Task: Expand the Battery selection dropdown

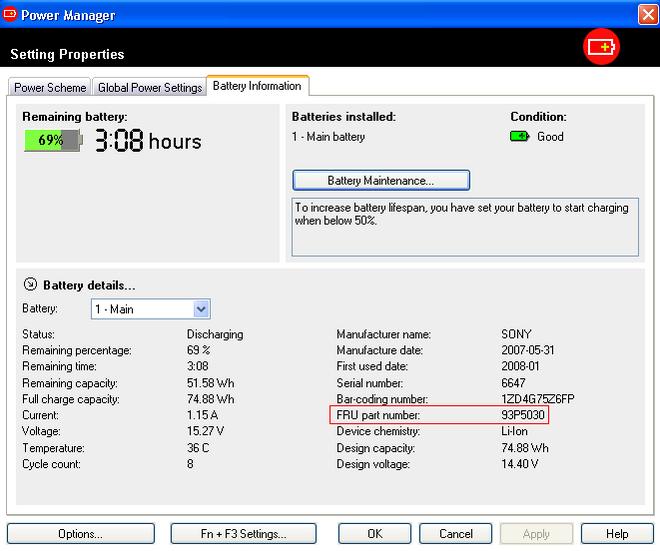Action: [201, 309]
